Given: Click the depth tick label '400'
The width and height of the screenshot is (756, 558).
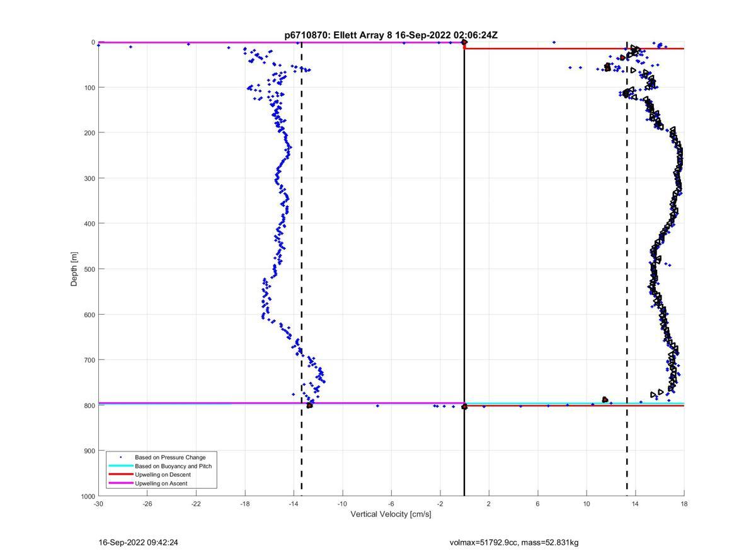Looking at the screenshot, I should pyautogui.click(x=89, y=224).
